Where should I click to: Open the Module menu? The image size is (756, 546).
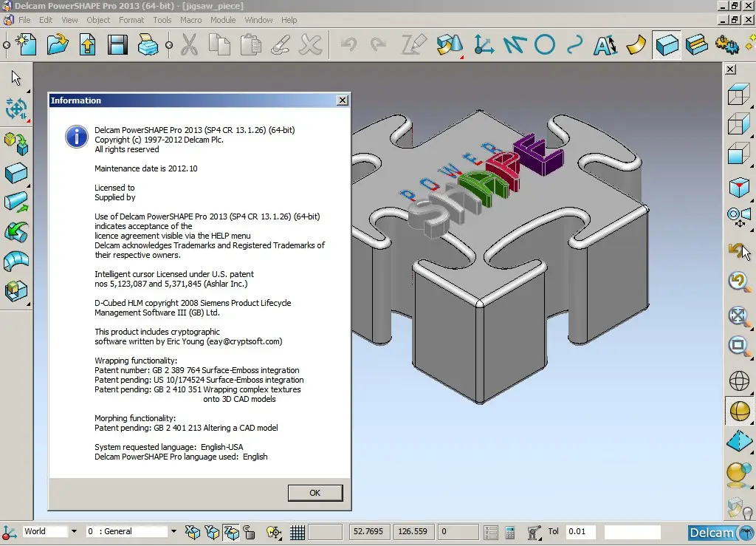(x=223, y=20)
